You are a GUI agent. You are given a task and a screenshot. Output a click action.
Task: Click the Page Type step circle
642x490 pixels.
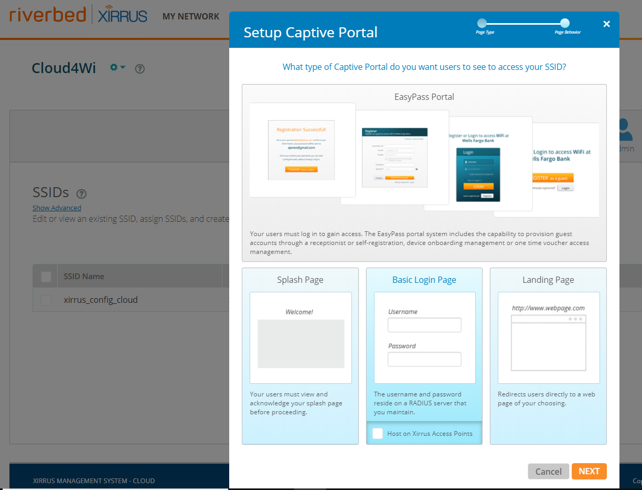pos(482,23)
